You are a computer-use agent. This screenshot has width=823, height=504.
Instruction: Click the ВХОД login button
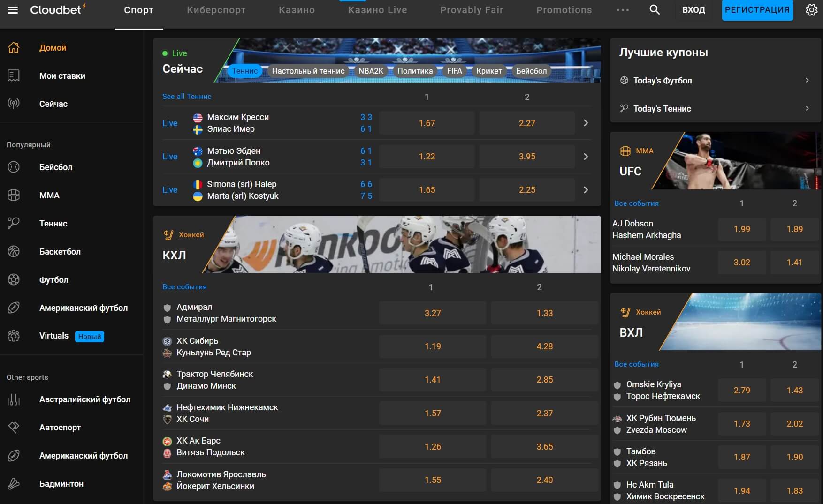(693, 10)
